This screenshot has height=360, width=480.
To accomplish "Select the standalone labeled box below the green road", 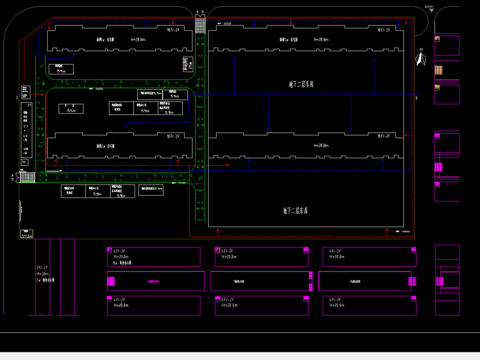I will pos(151,190).
